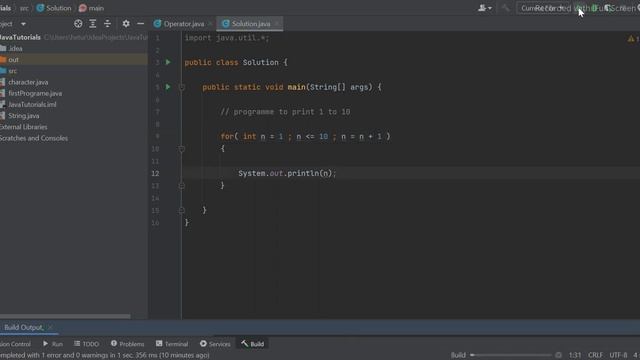Click the Expand All icon in project panel
This screenshot has height=360, width=640.
click(93, 24)
